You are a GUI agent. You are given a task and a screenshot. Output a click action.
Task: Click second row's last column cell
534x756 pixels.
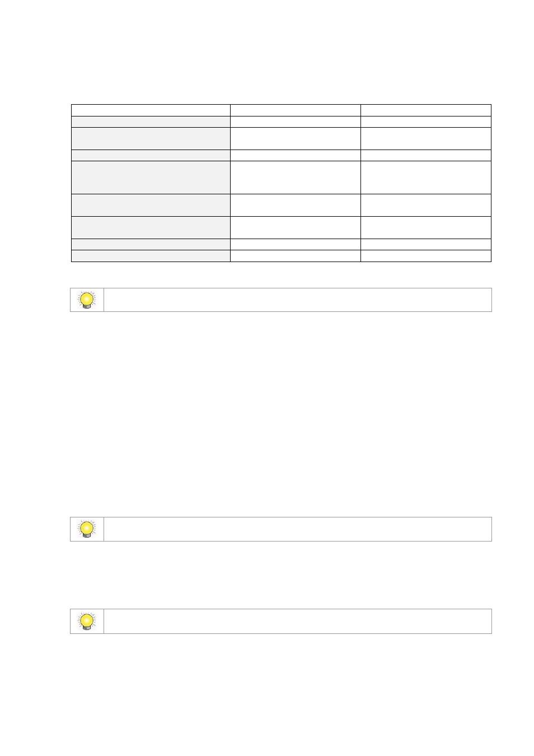(426, 122)
